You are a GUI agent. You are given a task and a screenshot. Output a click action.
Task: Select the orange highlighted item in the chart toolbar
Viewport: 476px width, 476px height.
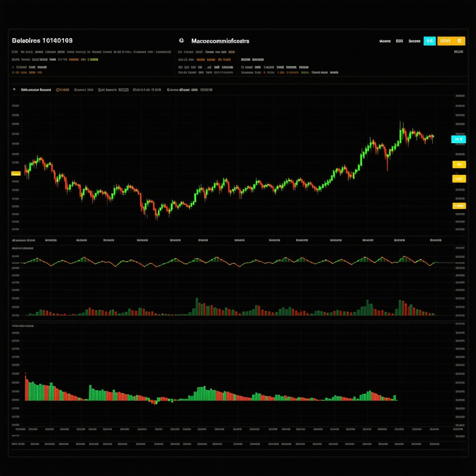[63, 90]
